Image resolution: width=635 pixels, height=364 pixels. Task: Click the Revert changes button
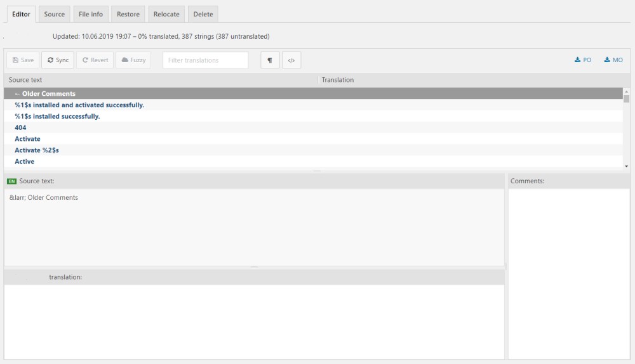95,60
